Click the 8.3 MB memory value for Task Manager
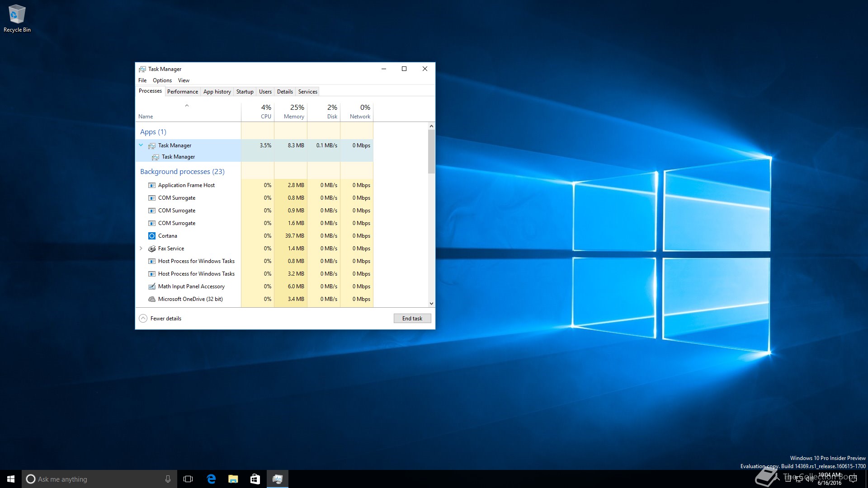868x488 pixels. tap(296, 145)
